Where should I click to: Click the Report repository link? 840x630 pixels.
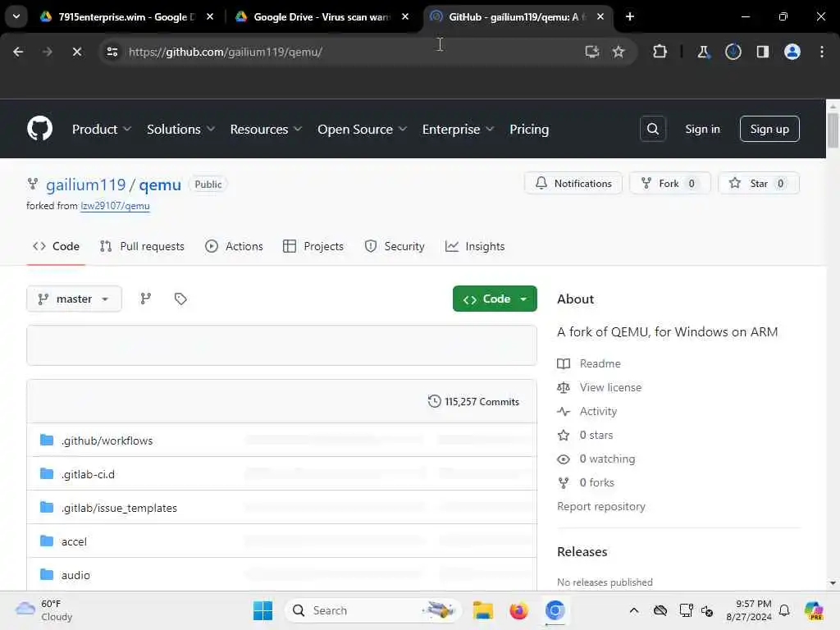[601, 506]
